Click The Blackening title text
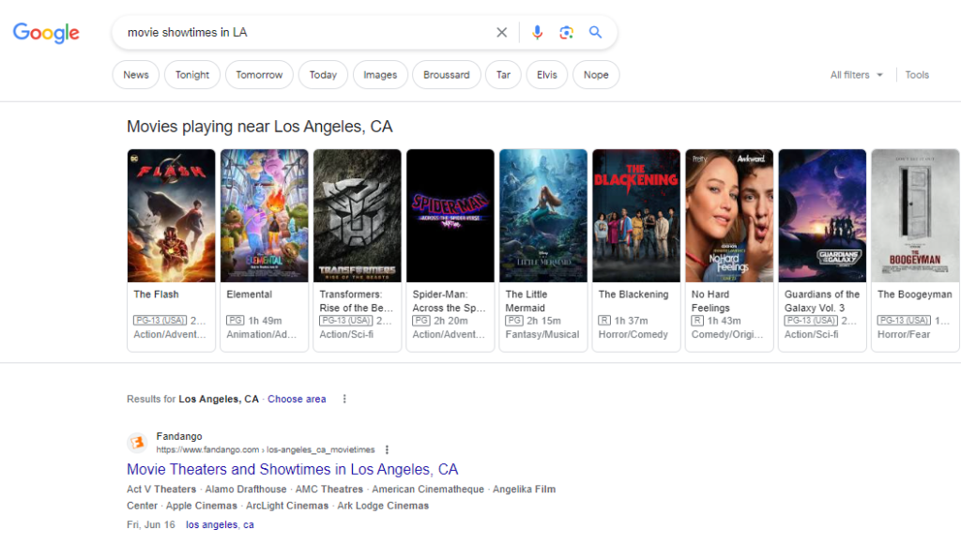 tap(633, 295)
